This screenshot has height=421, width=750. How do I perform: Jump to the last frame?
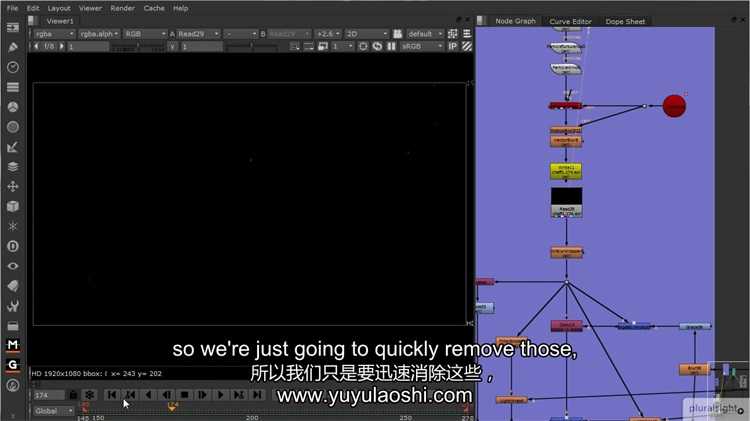coord(257,395)
